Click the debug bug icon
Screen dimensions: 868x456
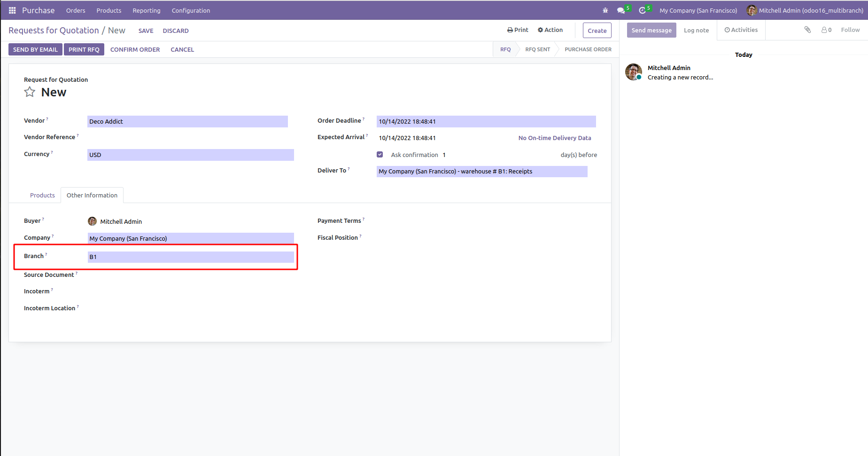click(605, 10)
